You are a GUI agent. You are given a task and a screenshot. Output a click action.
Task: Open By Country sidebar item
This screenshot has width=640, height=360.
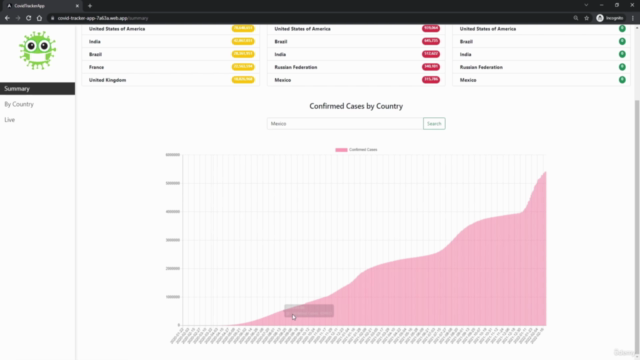[x=19, y=104]
